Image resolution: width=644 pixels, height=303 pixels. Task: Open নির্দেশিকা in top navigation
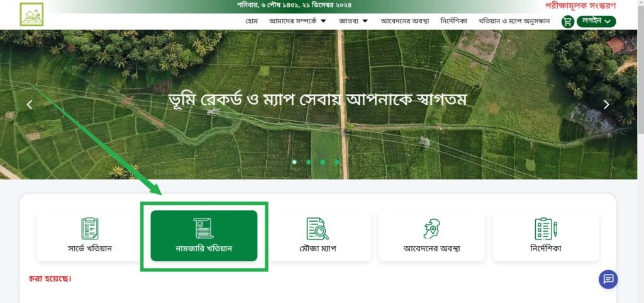[453, 21]
